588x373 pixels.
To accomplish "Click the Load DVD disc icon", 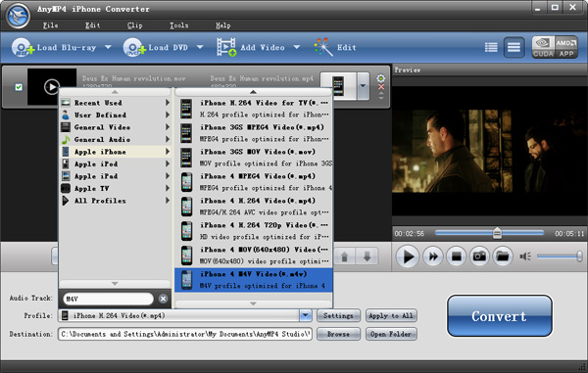I will point(134,48).
